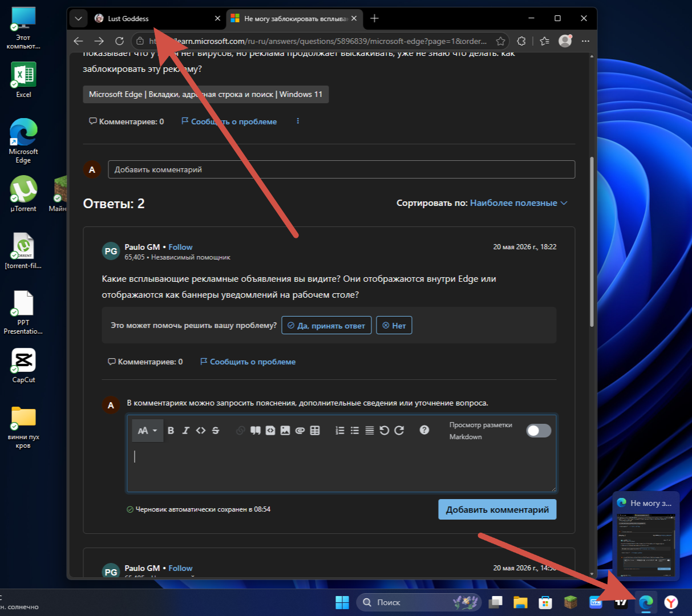Screen dimensions: 692x616
Task: Insert an image into the comment
Action: [x=285, y=431]
